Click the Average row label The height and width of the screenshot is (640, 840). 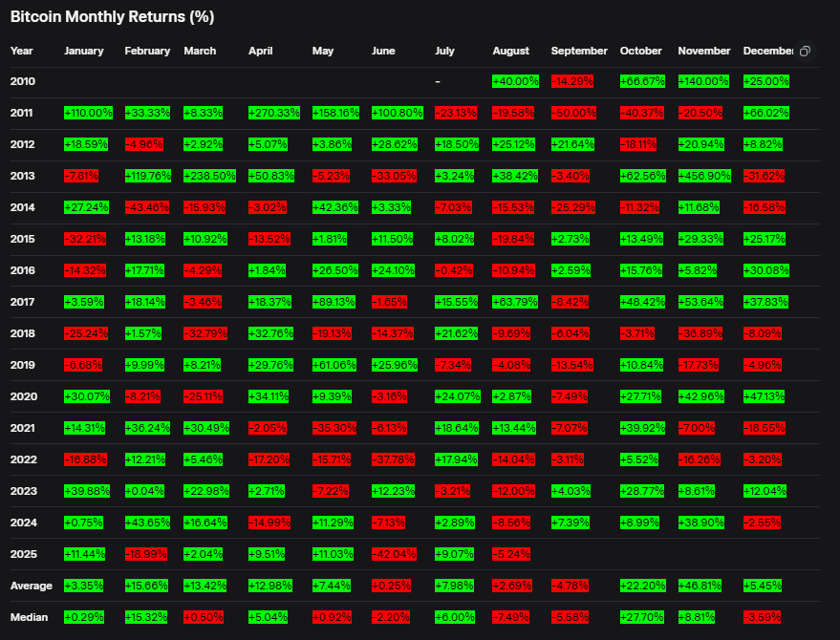[32, 586]
